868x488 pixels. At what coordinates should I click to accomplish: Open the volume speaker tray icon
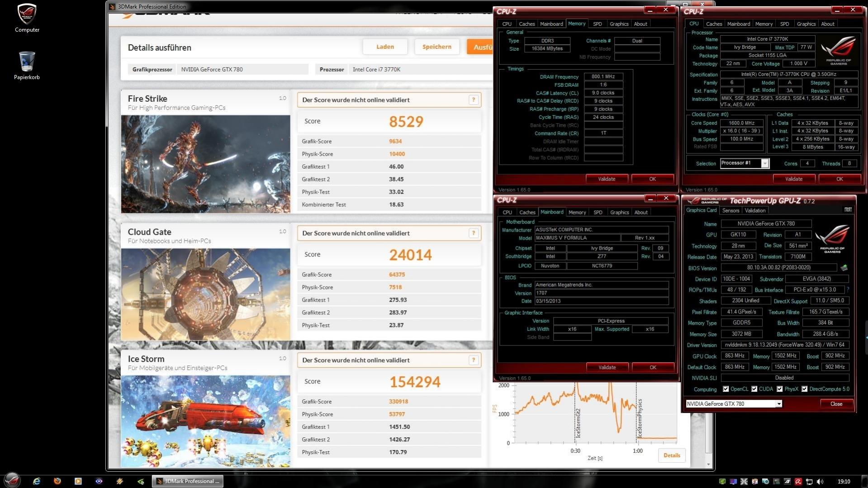point(820,482)
